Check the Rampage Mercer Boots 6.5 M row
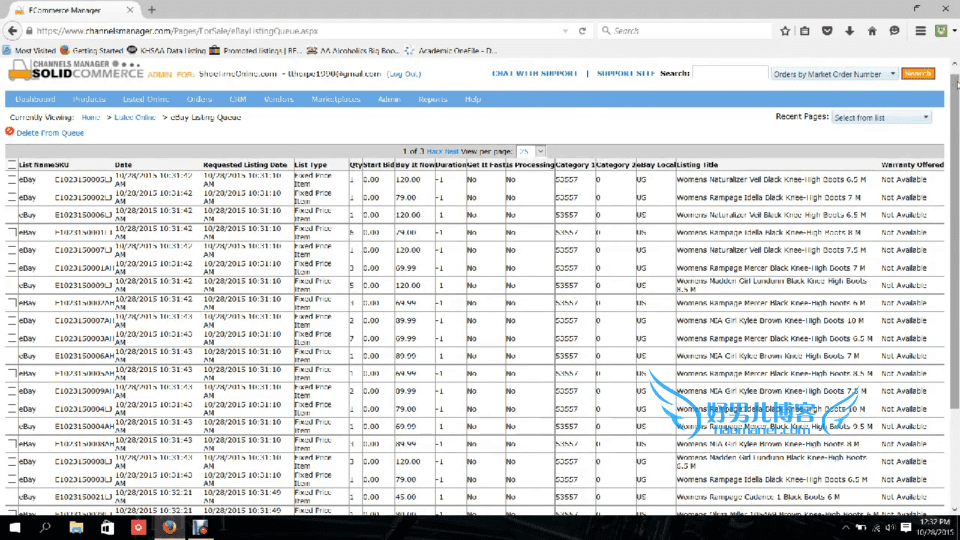The image size is (960, 540). [12, 338]
